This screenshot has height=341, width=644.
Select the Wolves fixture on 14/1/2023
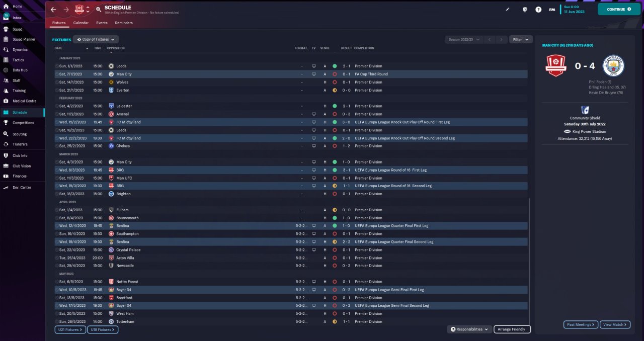click(x=291, y=82)
